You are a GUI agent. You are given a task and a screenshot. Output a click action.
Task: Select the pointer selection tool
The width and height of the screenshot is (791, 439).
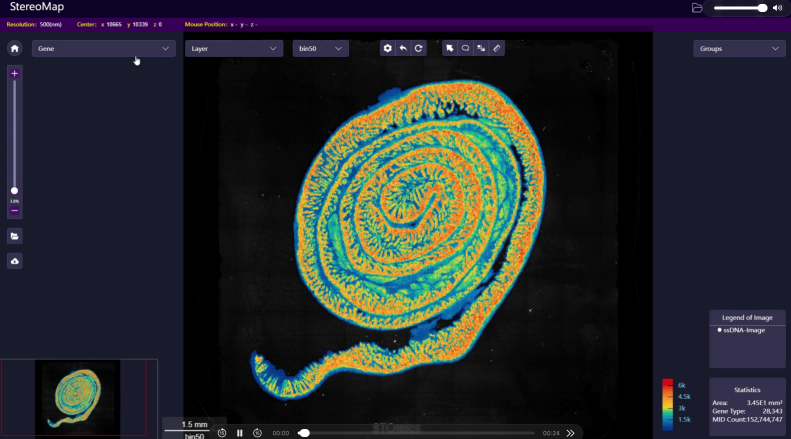[450, 48]
